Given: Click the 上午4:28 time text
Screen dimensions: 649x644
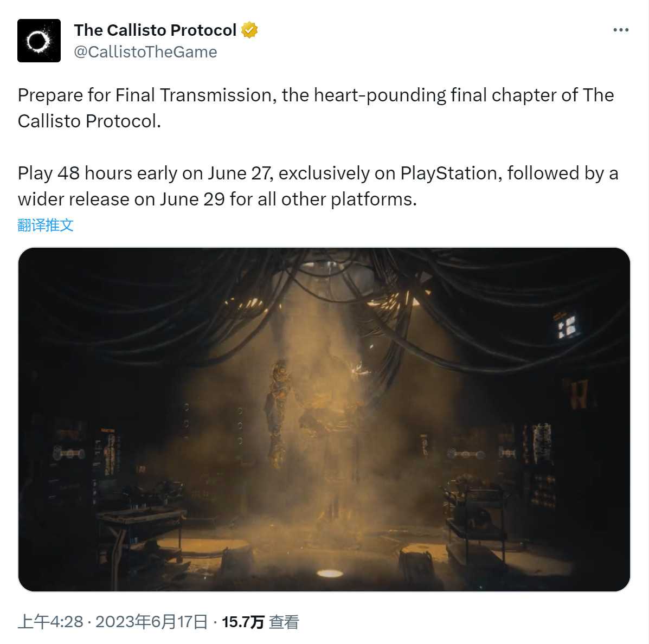Looking at the screenshot, I should click(50, 622).
